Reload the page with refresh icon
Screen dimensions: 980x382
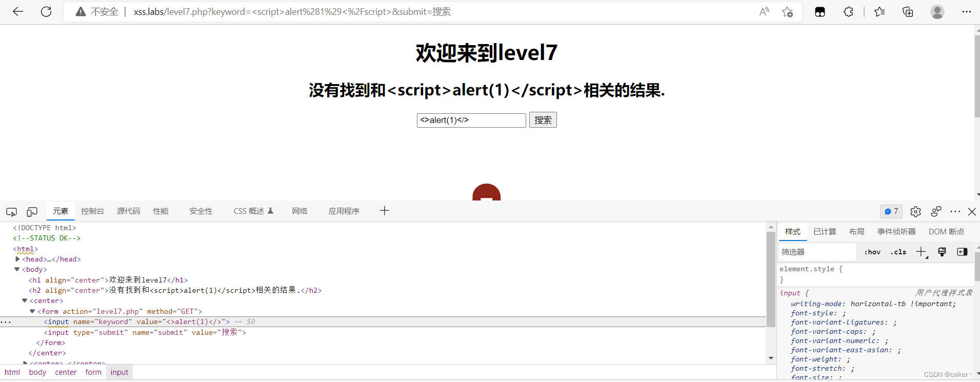pos(46,12)
